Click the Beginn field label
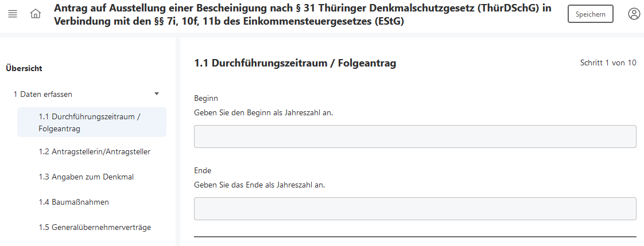This screenshot has height=246, width=644. click(206, 98)
